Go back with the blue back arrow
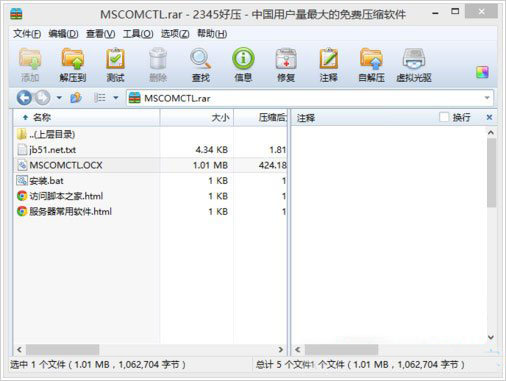This screenshot has width=506, height=381. [x=24, y=98]
